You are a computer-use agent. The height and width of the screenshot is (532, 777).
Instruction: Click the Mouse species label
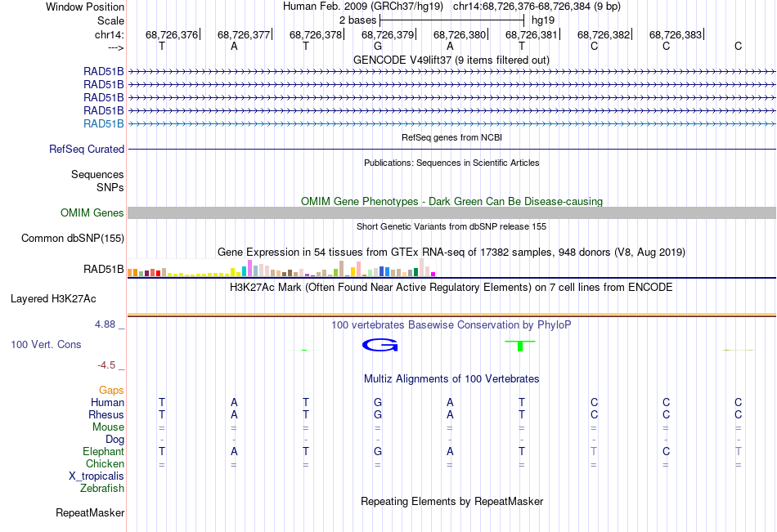point(108,427)
